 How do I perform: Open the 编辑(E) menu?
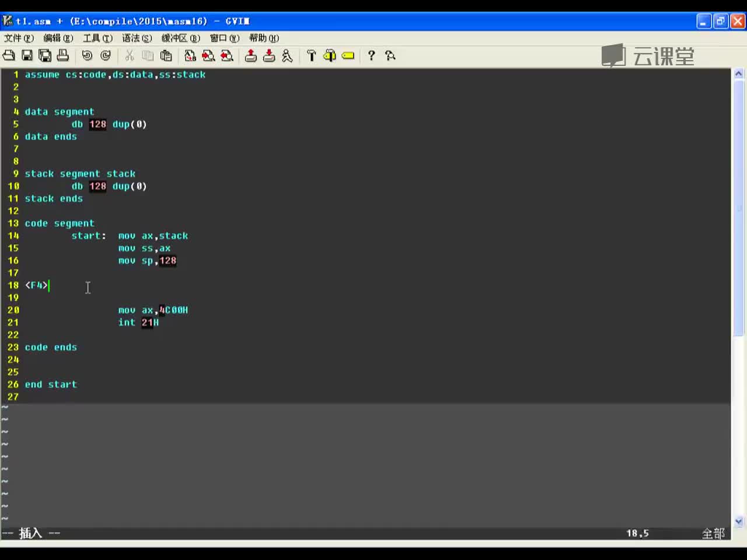pyautogui.click(x=58, y=38)
